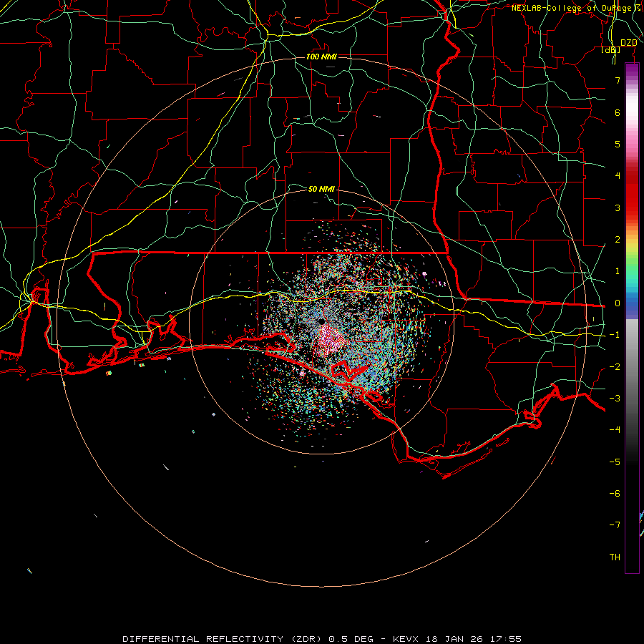Click the [dB] unit label
Screen dimensions: 644x644
pyautogui.click(x=611, y=49)
